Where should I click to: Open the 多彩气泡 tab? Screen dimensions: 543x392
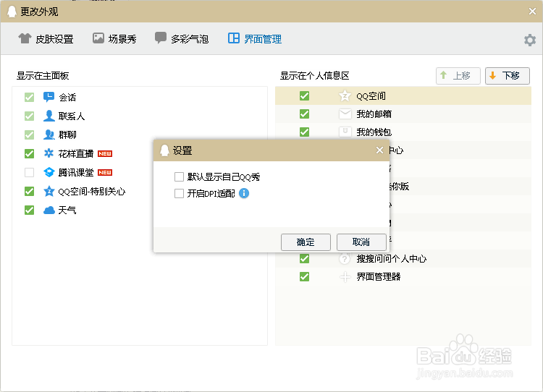(x=182, y=39)
